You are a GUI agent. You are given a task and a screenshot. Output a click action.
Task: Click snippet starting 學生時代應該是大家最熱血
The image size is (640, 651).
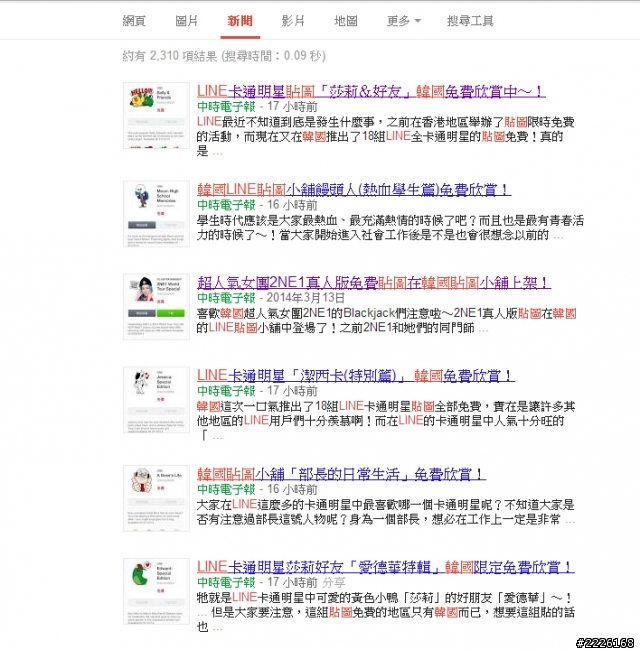[390, 228]
